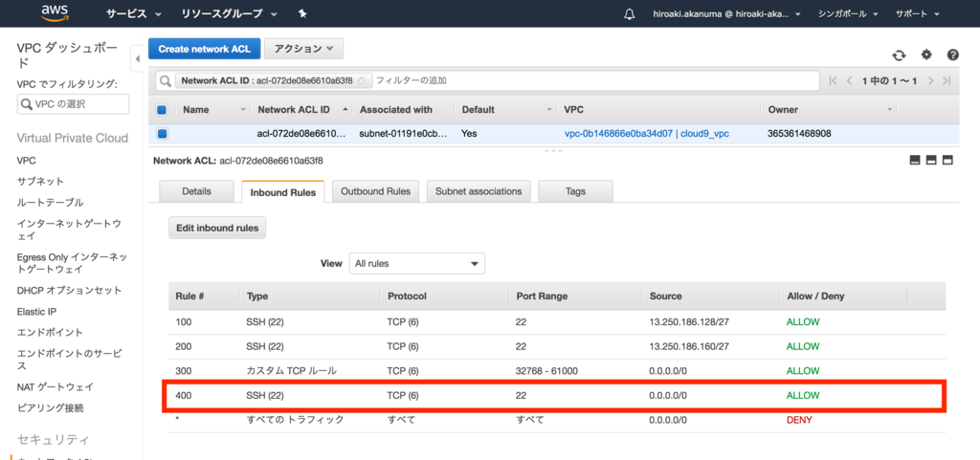Go to first page of results

834,80
